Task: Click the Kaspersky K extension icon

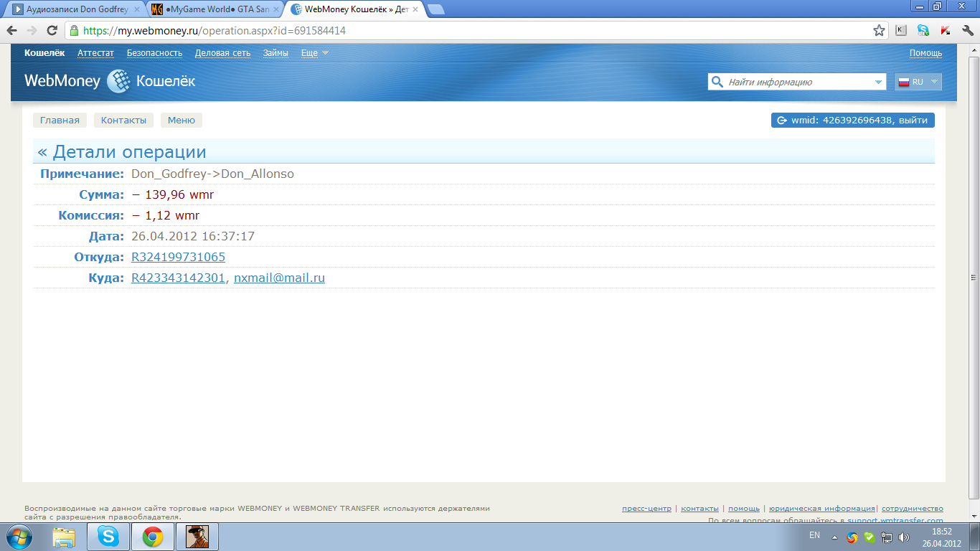Action: (x=901, y=31)
